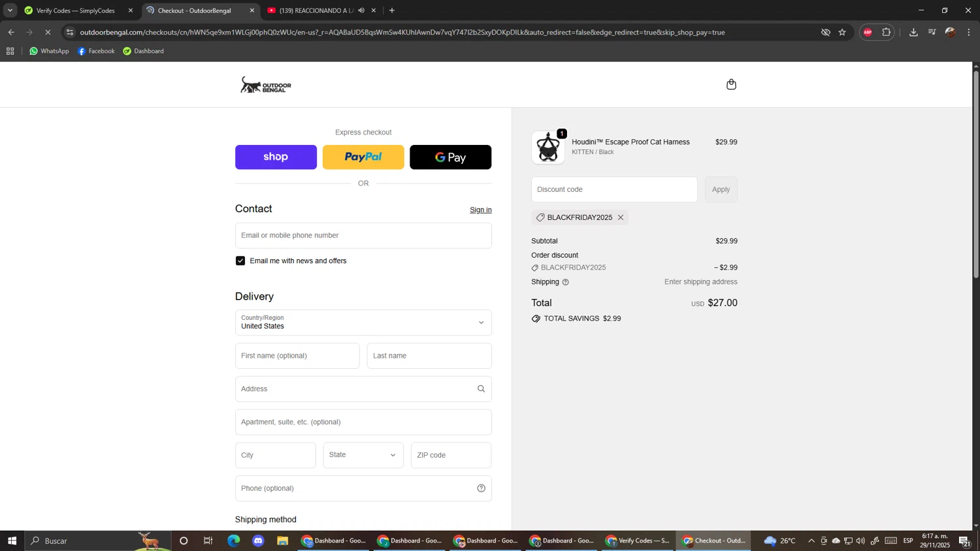Open browser Downloads

pos(913,32)
